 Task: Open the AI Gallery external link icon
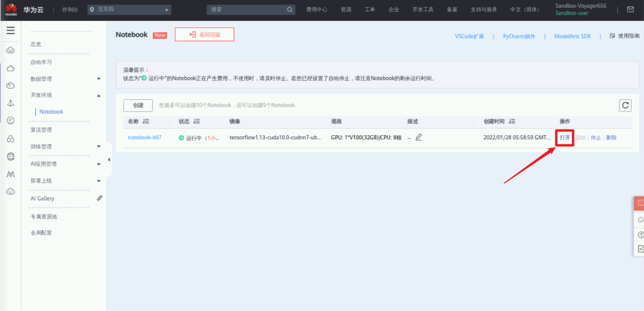[99, 198]
